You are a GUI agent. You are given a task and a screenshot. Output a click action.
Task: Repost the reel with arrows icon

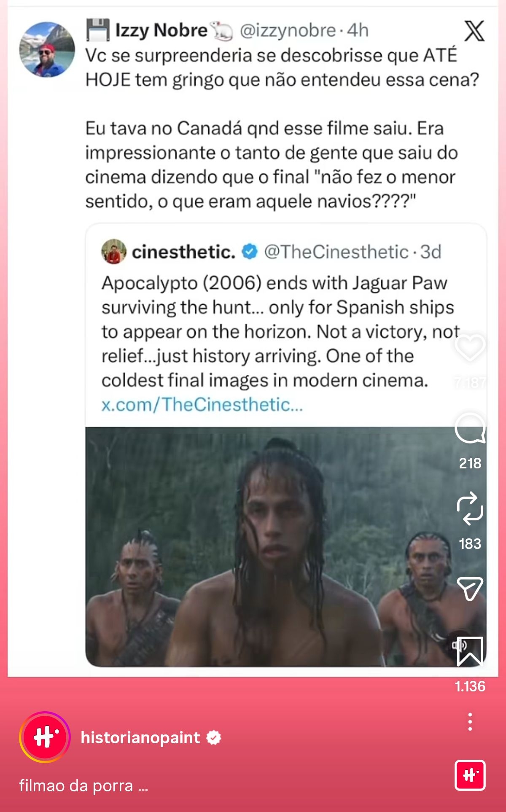pyautogui.click(x=470, y=508)
